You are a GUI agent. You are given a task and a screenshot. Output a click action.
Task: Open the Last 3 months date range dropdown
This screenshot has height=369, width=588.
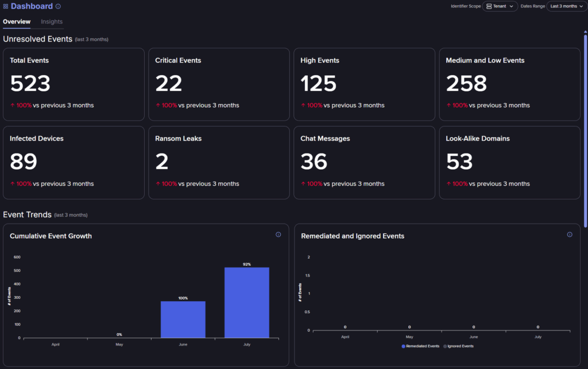tap(567, 6)
